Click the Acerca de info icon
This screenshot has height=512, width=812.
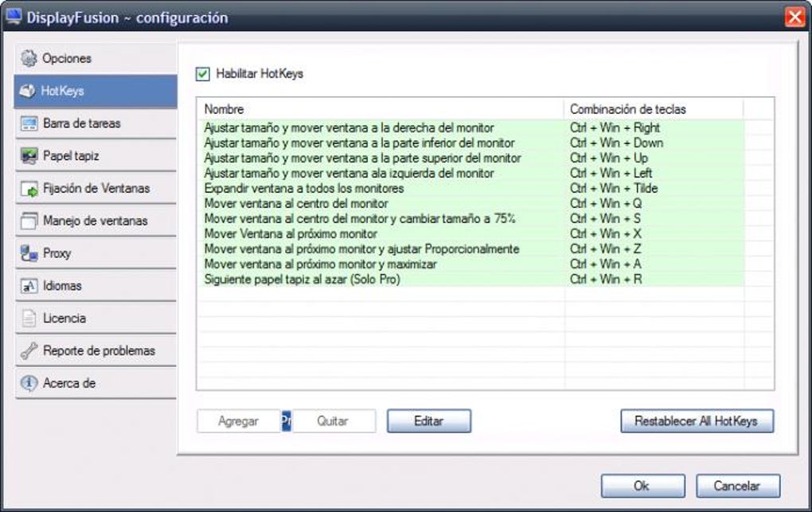29,383
